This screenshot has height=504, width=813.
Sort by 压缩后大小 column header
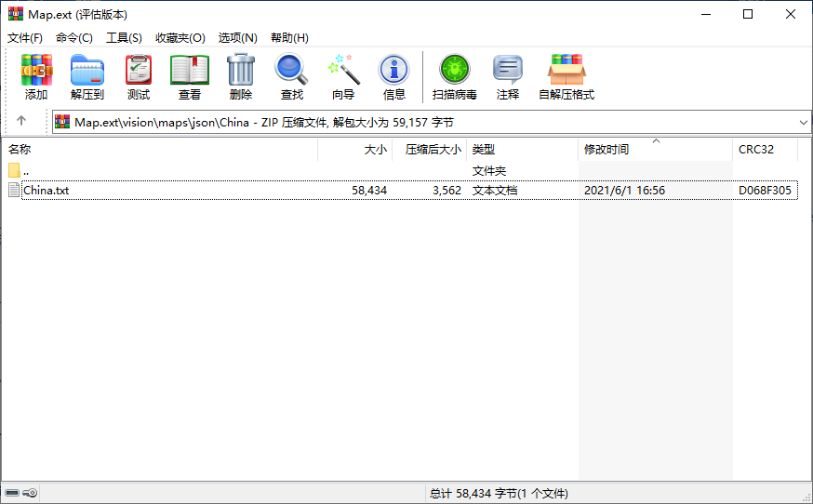click(430, 150)
